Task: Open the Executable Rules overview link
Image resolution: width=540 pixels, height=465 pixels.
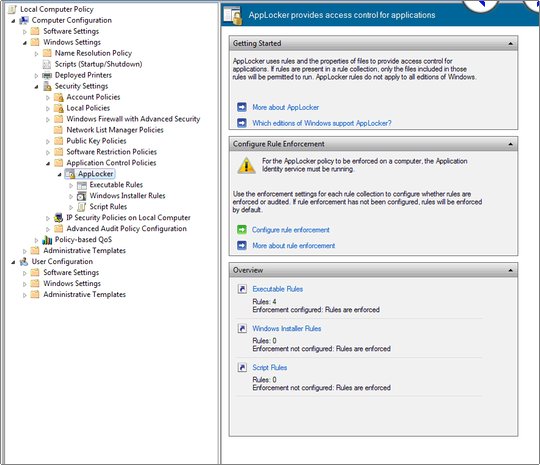Action: coord(278,289)
